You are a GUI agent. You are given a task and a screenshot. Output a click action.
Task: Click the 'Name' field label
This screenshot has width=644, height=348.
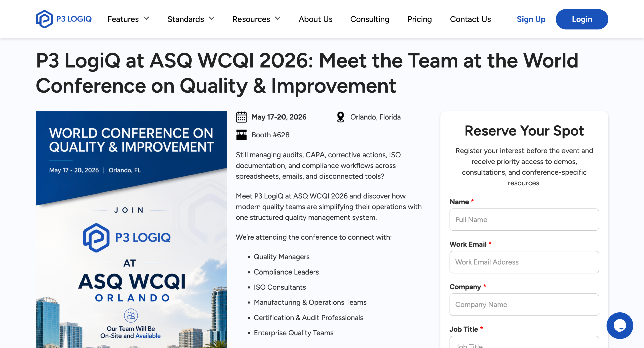click(x=459, y=202)
